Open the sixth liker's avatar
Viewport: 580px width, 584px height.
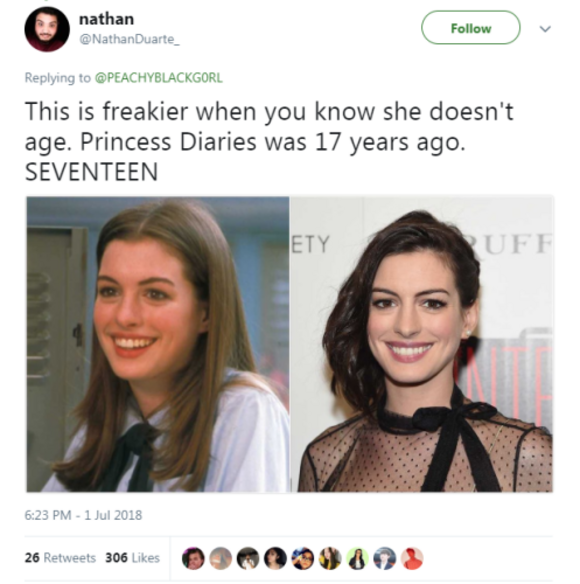point(330,558)
